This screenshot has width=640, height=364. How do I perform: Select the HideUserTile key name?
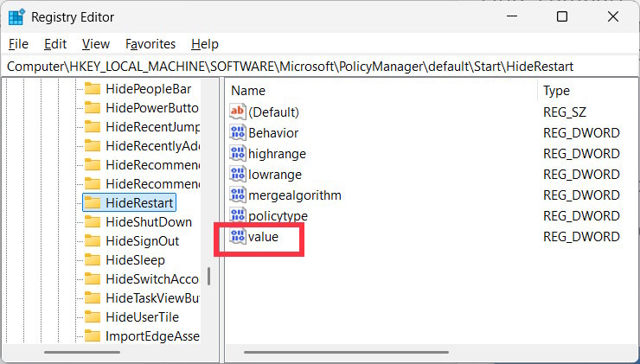(142, 317)
